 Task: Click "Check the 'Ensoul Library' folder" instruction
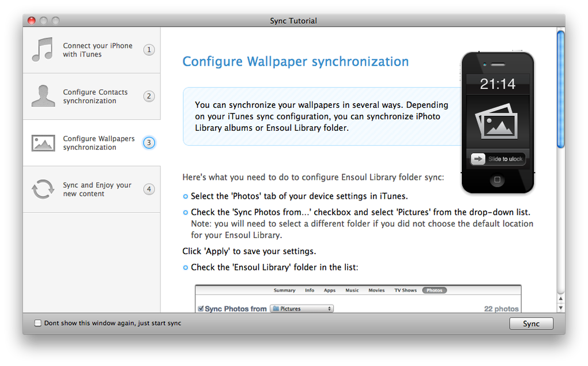coord(274,267)
